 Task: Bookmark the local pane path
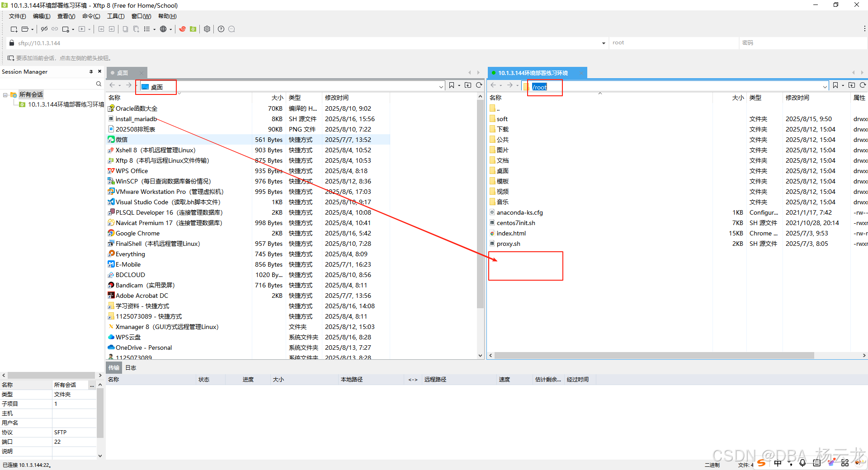pyautogui.click(x=451, y=85)
